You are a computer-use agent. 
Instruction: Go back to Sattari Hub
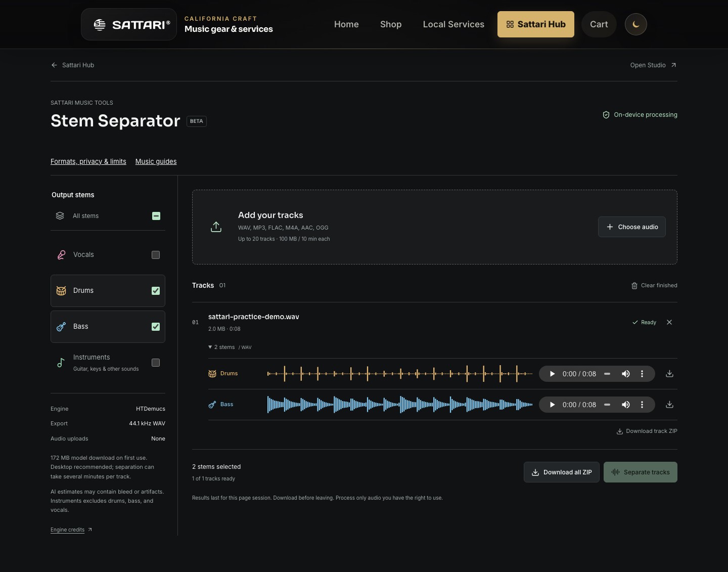tap(73, 65)
